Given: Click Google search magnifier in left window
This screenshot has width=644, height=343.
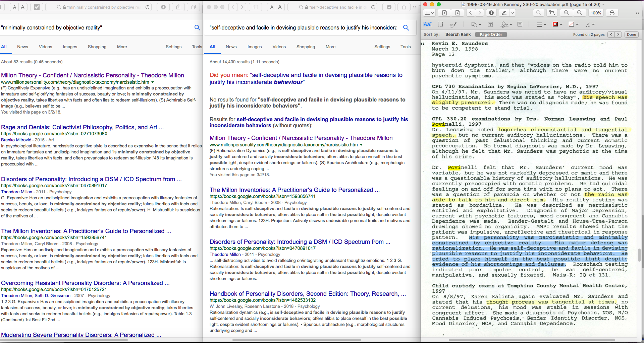Looking at the screenshot, I should [x=197, y=27].
